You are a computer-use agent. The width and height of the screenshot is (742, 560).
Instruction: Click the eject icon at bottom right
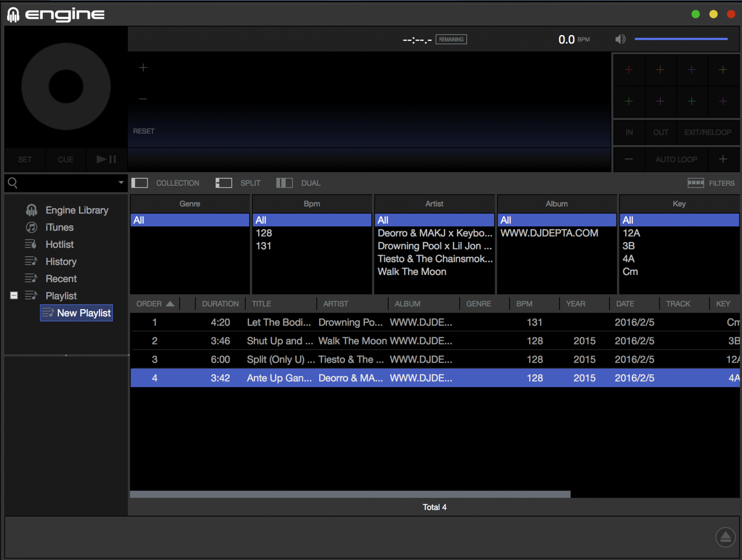pyautogui.click(x=726, y=537)
